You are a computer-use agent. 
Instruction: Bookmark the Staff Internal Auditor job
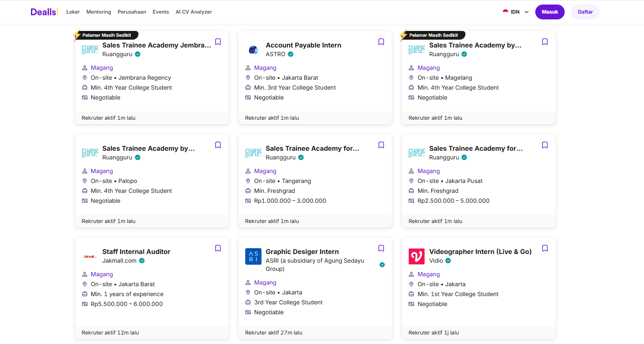click(x=218, y=248)
